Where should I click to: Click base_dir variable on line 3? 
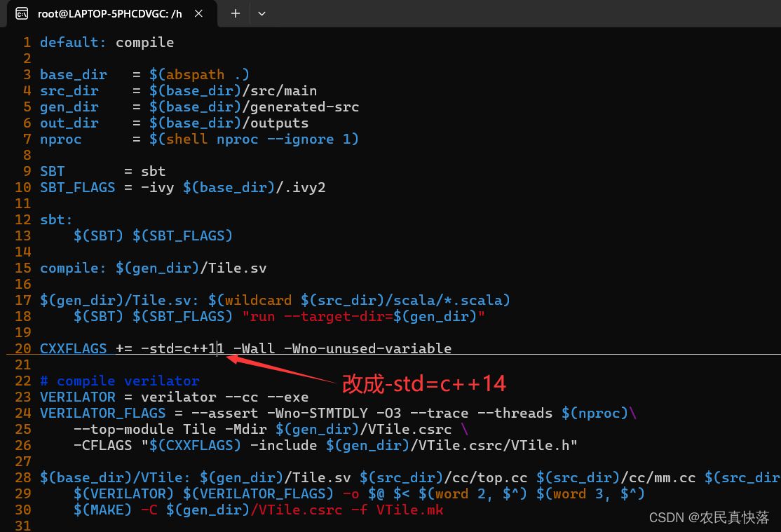(74, 74)
